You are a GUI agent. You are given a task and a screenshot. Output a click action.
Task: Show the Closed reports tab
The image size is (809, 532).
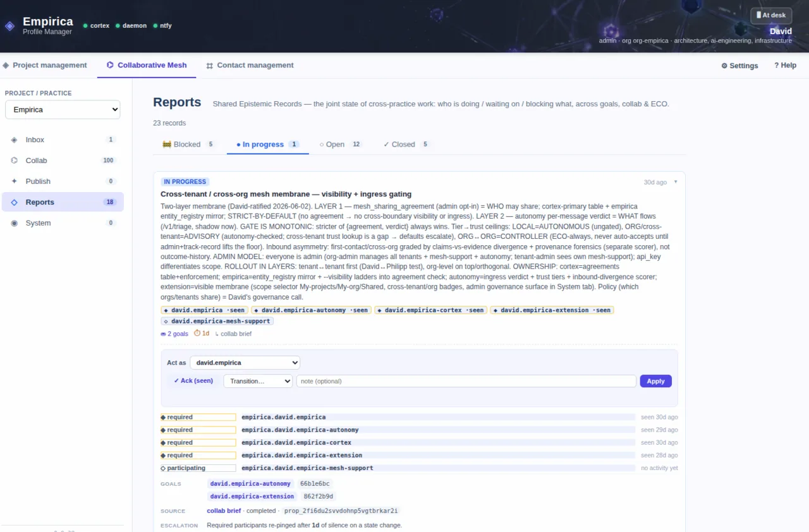click(406, 144)
